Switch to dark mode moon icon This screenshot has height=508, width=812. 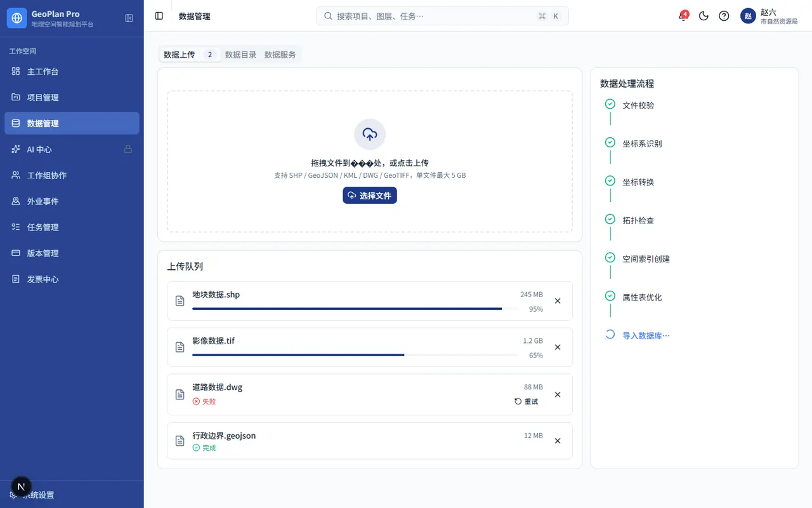point(704,16)
